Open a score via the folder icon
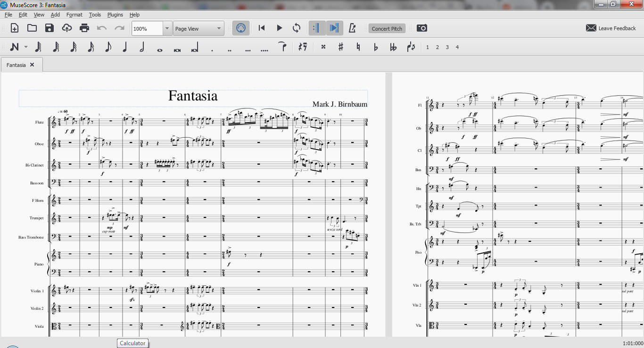The image size is (644, 348). (32, 28)
